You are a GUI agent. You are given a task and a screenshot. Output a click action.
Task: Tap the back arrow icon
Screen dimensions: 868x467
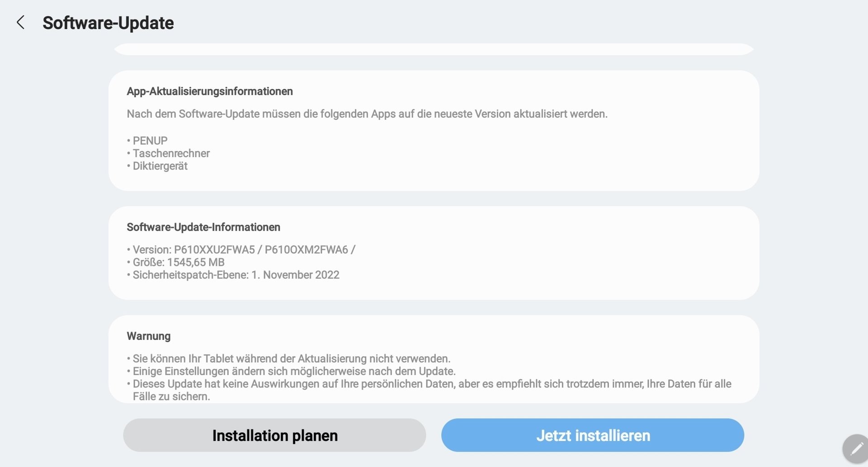[20, 22]
